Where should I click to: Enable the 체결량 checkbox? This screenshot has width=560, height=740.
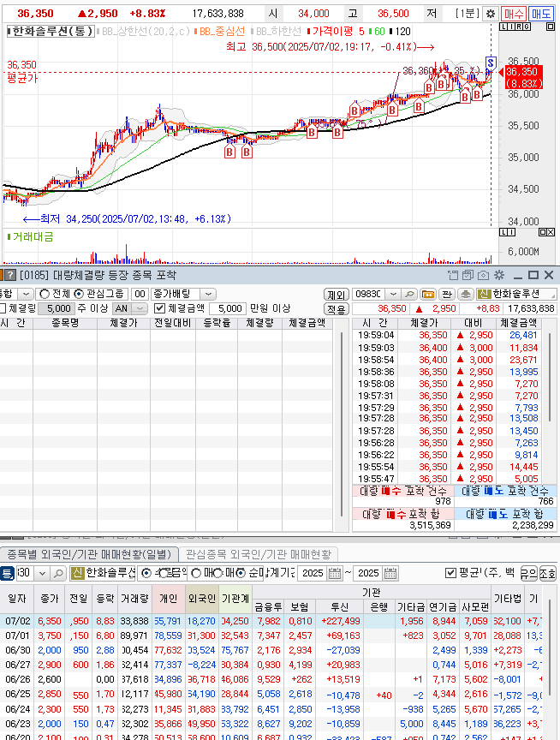[3, 308]
